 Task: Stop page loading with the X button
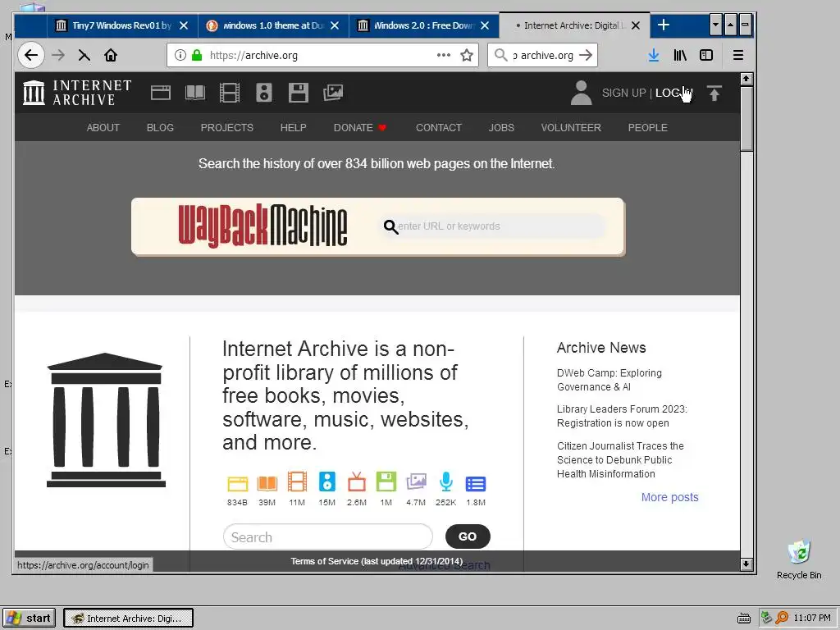[x=84, y=55]
